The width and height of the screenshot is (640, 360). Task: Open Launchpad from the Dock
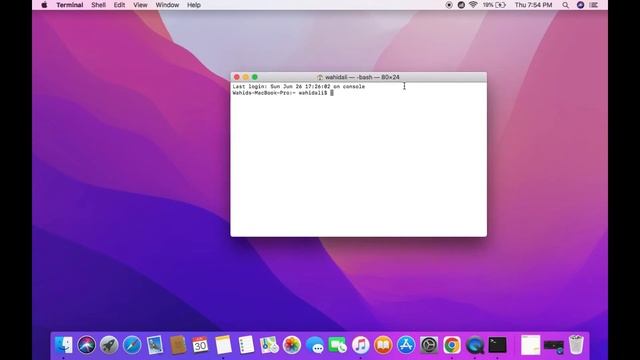[x=109, y=345]
